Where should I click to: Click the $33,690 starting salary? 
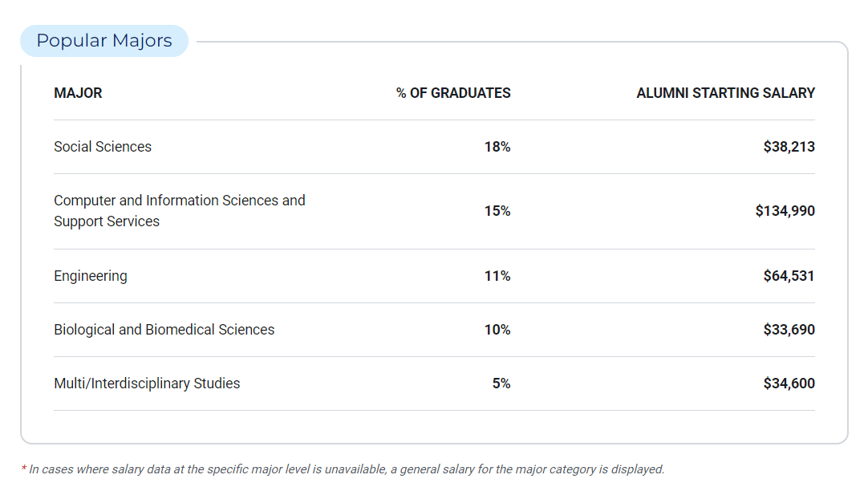789,330
